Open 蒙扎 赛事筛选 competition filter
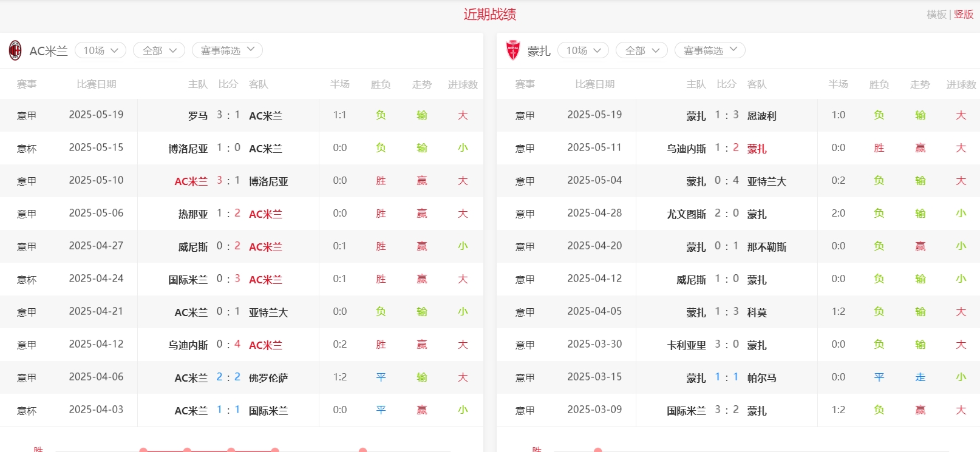The image size is (980, 452). point(710,50)
